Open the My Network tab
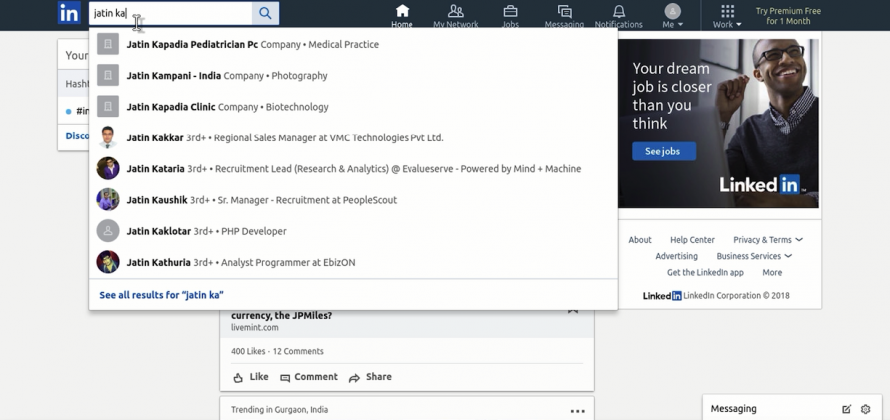Screen dimensions: 890x420 tap(455, 15)
